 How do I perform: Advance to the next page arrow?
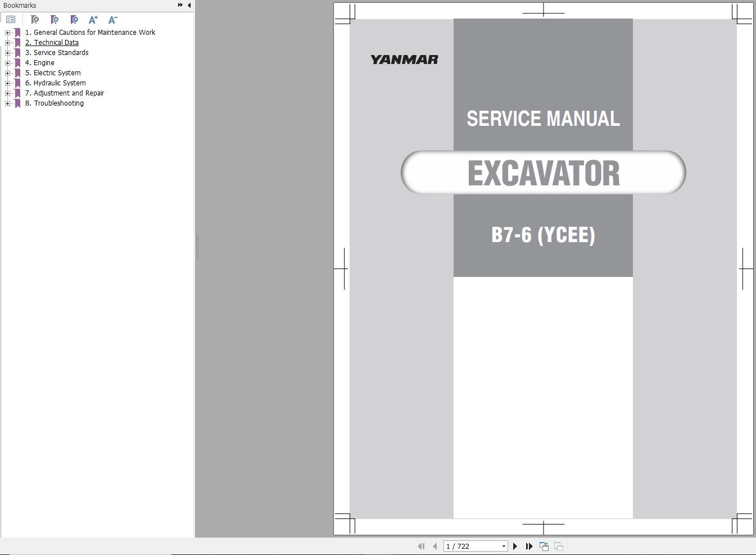coord(515,545)
